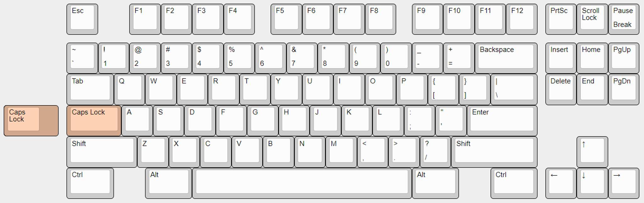Select the right Ctrl key
Viewport: 644px width, 203px height.
click(514, 183)
